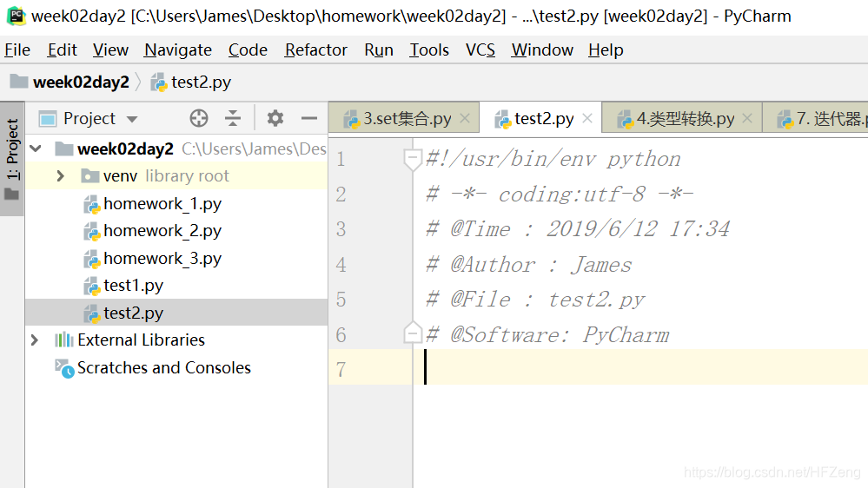
Task: Click the venv folder icon
Action: 89,176
